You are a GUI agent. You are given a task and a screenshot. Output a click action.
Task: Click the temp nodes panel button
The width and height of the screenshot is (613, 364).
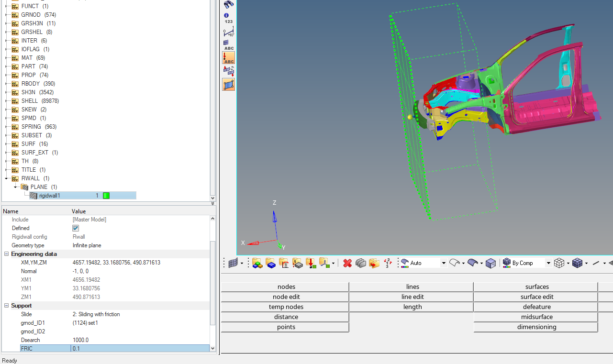286,307
